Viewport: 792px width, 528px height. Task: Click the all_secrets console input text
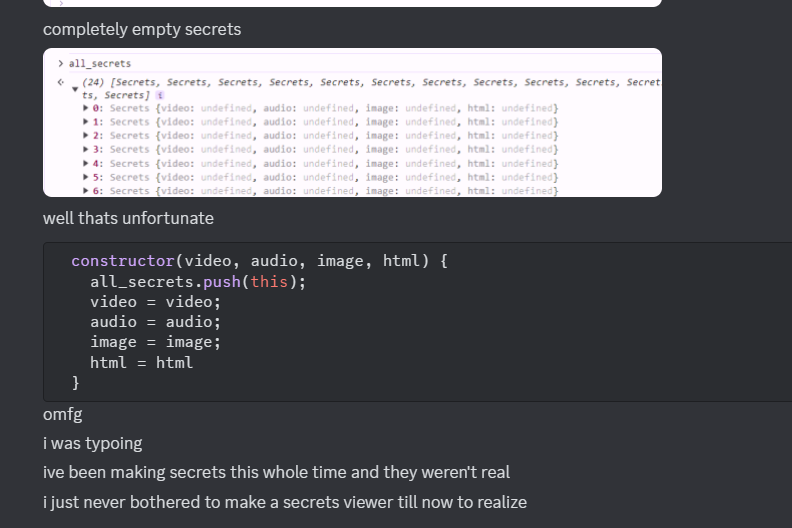coord(99,64)
